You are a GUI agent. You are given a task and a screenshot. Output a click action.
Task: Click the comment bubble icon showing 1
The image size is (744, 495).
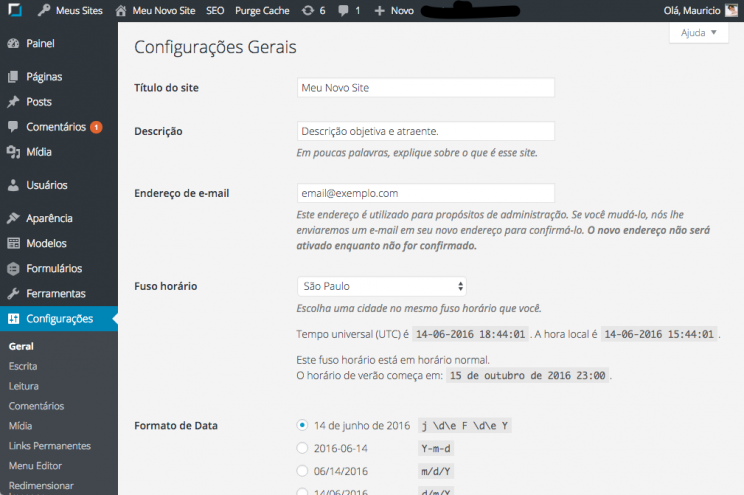tap(343, 10)
